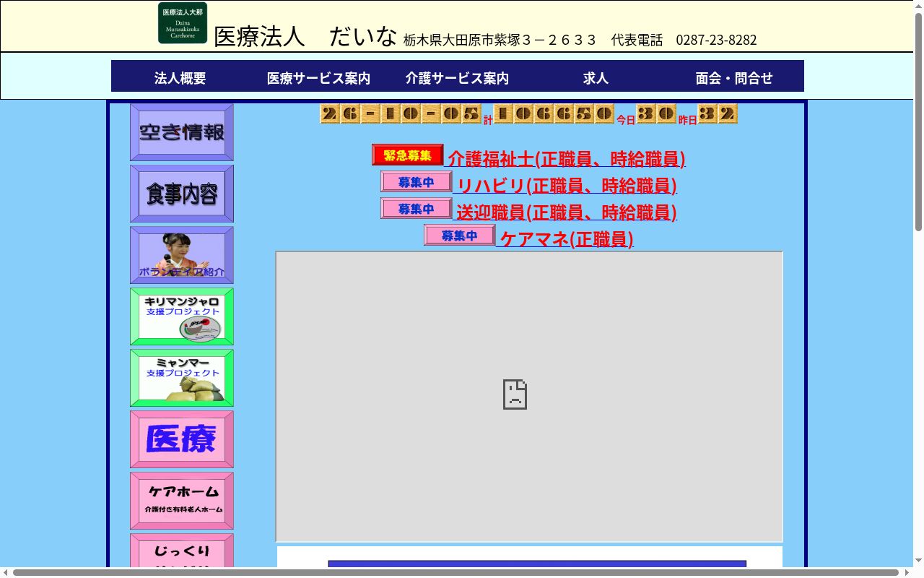Click the total visitor count 106650
This screenshot has height=578, width=924.
(x=554, y=113)
